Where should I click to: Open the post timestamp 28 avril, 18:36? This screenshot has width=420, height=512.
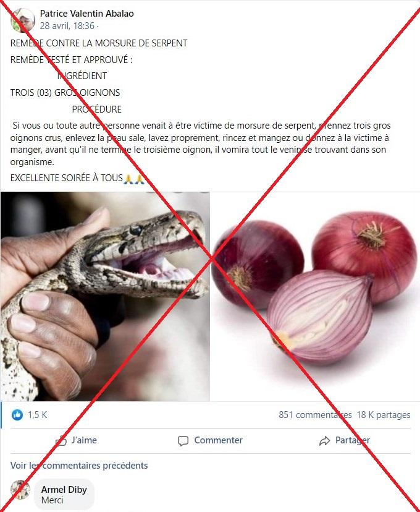click(x=67, y=26)
